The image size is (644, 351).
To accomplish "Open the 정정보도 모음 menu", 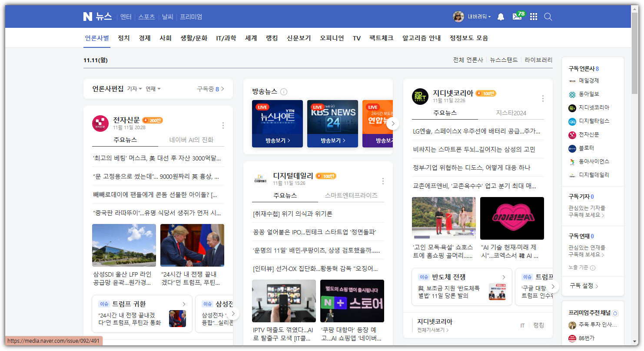I will pyautogui.click(x=469, y=38).
